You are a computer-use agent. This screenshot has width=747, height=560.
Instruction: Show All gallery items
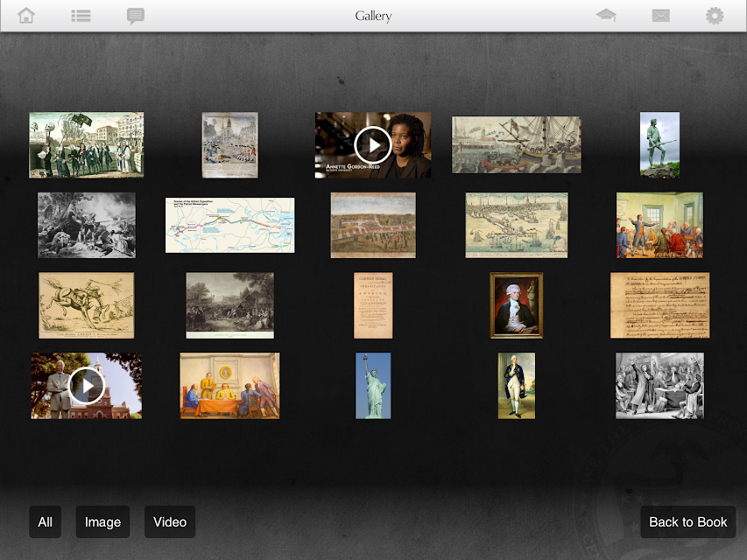click(46, 521)
